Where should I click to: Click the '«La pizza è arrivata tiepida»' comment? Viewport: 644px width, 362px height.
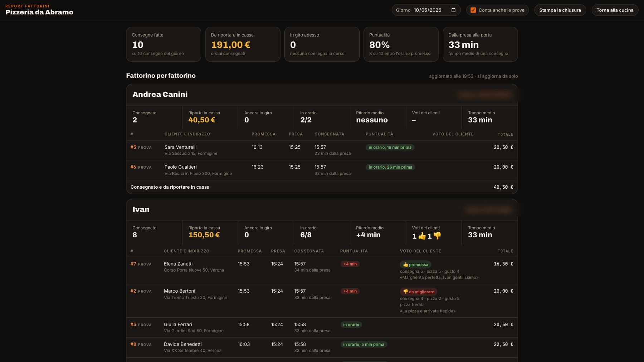click(428, 311)
